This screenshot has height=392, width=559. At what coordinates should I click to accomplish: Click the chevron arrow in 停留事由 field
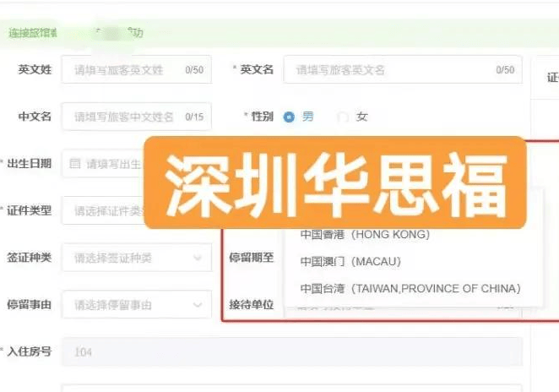click(198, 304)
